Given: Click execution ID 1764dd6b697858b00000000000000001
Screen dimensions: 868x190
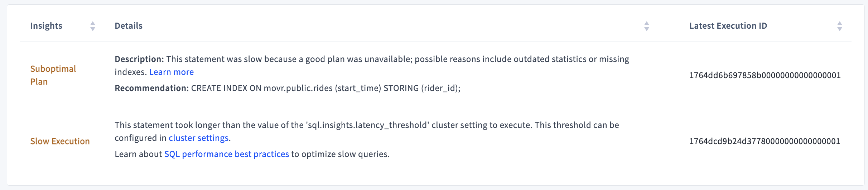Looking at the screenshot, I should point(765,75).
